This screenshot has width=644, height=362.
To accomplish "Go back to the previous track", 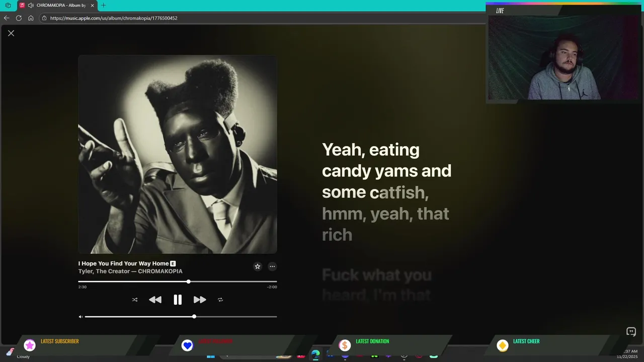I will pyautogui.click(x=155, y=300).
